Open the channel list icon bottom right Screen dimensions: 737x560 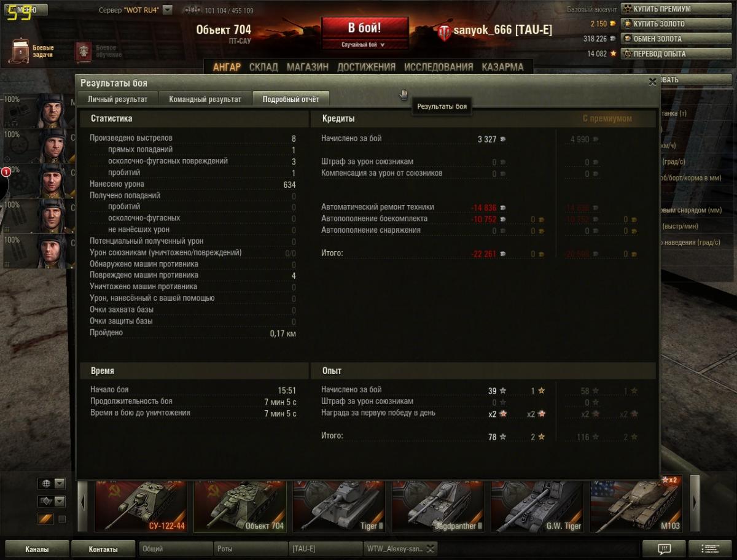coord(711,549)
